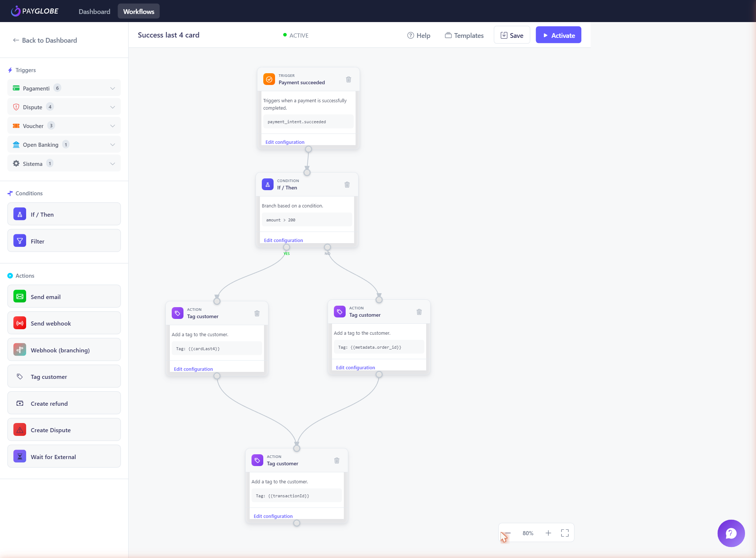Delete the Payment succeeded trigger node
This screenshot has width=756, height=558.
[349, 79]
